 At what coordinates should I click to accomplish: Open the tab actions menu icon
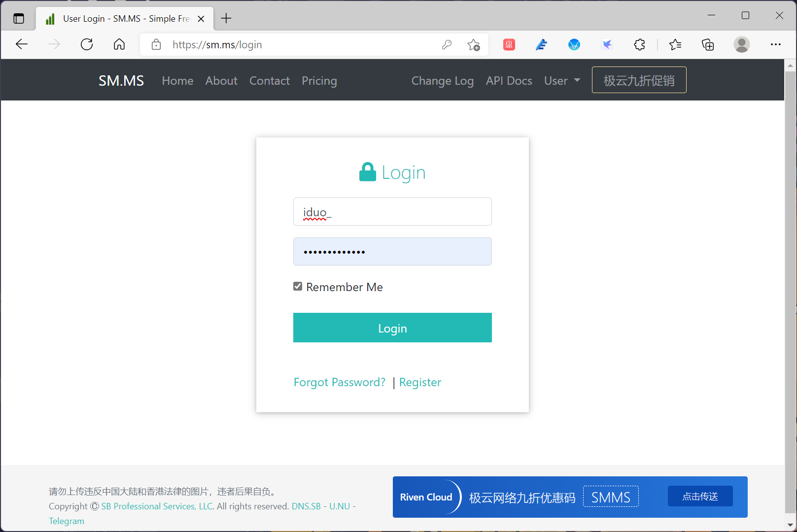point(19,19)
